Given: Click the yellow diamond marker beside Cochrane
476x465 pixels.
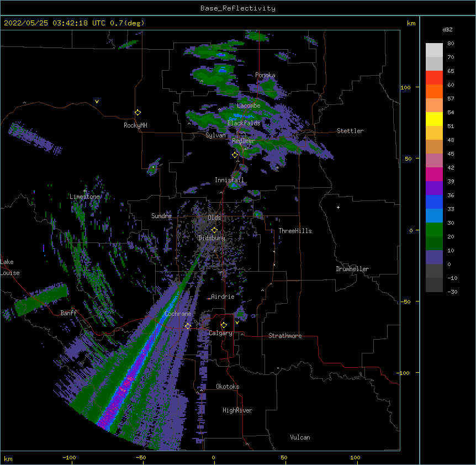Looking at the screenshot, I should pos(188,326).
